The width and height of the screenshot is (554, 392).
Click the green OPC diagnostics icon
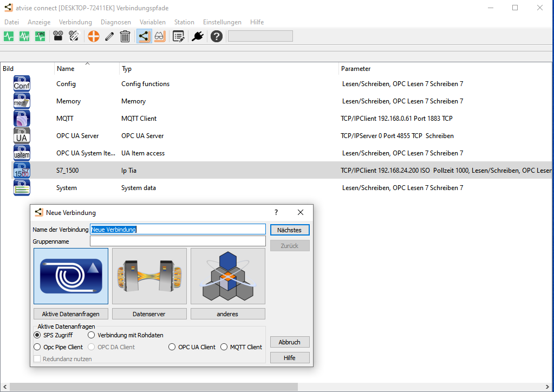[41, 36]
